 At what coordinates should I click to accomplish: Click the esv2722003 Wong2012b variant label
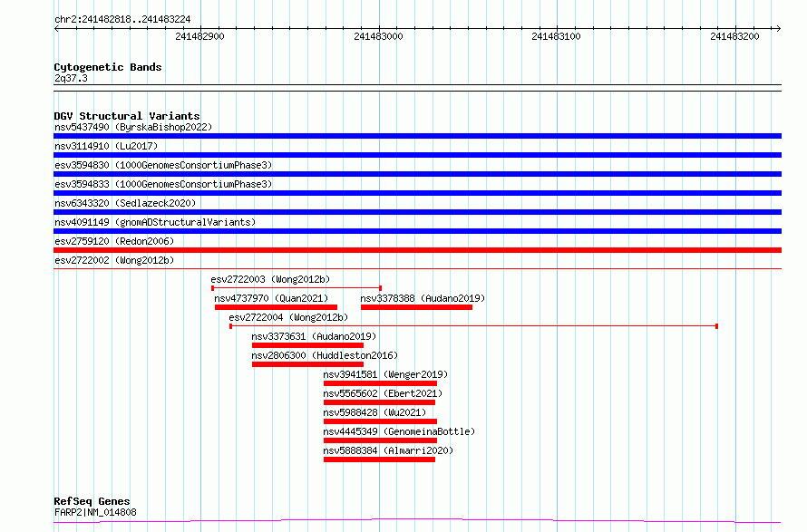point(270,279)
